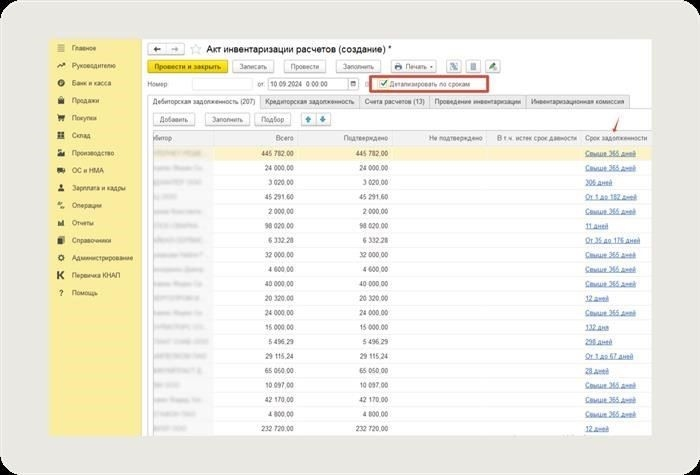The width and height of the screenshot is (700, 475).
Task: Open the От 1 до 67 дней link
Action: pos(609,356)
